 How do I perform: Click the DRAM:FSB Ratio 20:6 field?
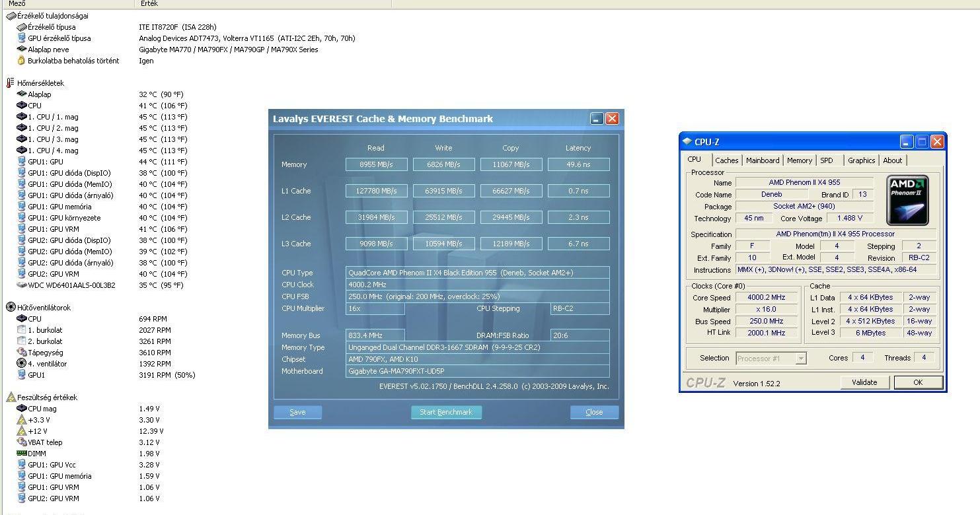(580, 335)
